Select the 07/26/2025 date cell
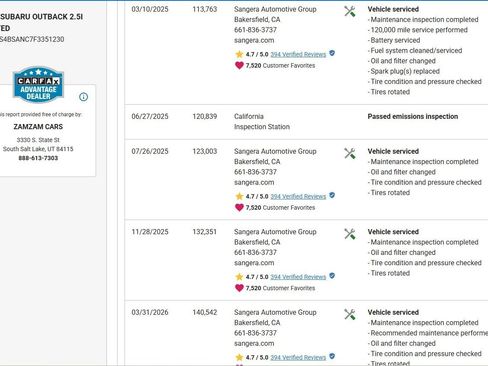The width and height of the screenshot is (488, 366). (x=150, y=151)
